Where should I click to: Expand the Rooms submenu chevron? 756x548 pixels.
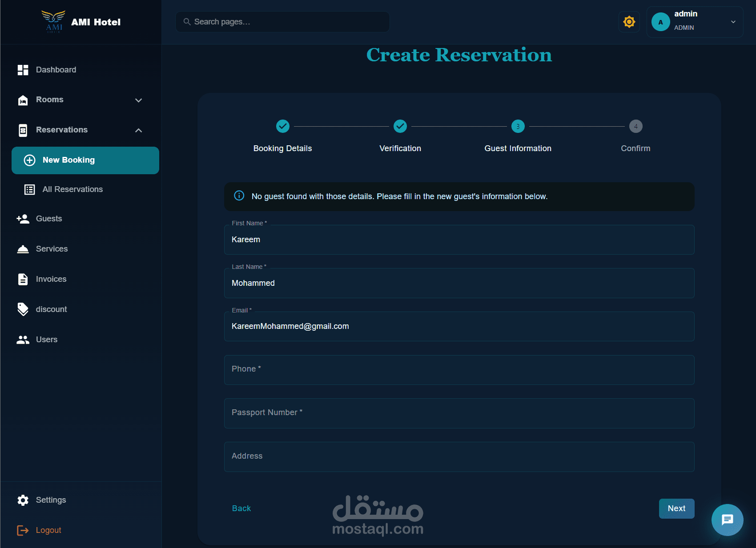pos(139,100)
